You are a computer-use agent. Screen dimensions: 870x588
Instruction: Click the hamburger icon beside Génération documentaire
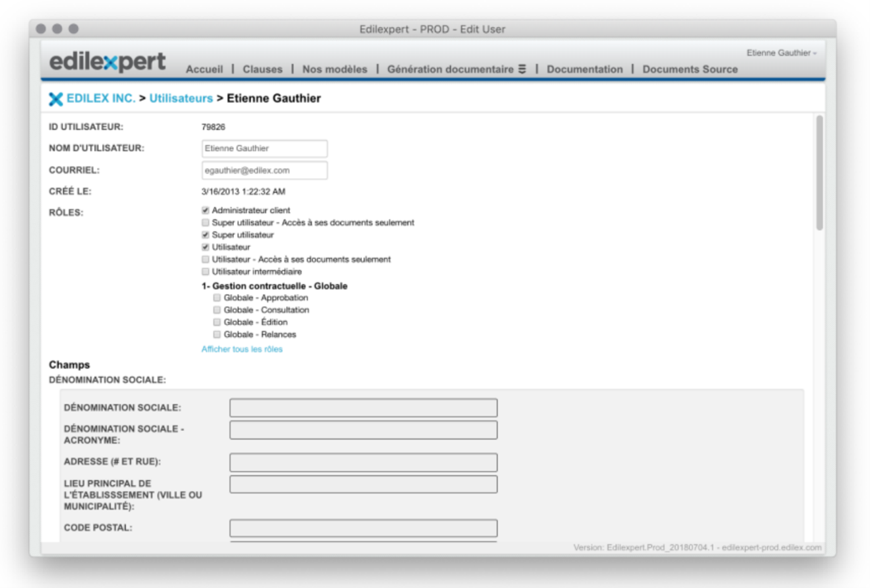pos(522,69)
